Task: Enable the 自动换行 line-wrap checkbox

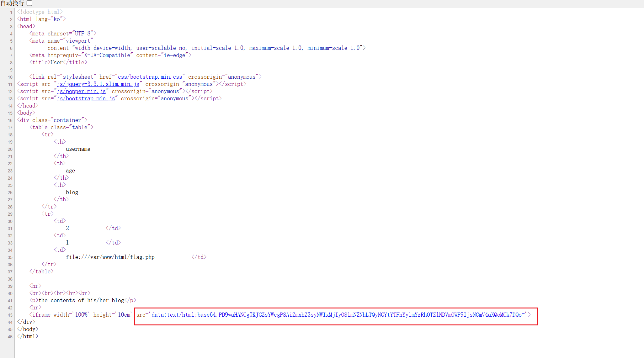Action: point(29,3)
